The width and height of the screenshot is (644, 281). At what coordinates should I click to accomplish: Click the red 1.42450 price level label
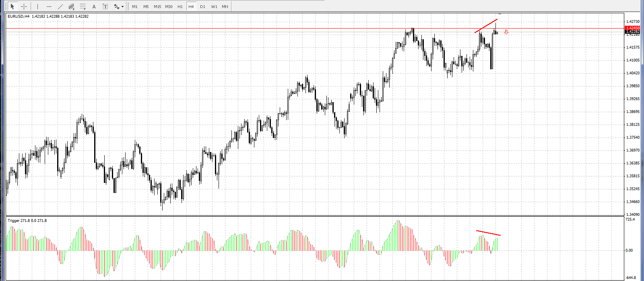[632, 28]
